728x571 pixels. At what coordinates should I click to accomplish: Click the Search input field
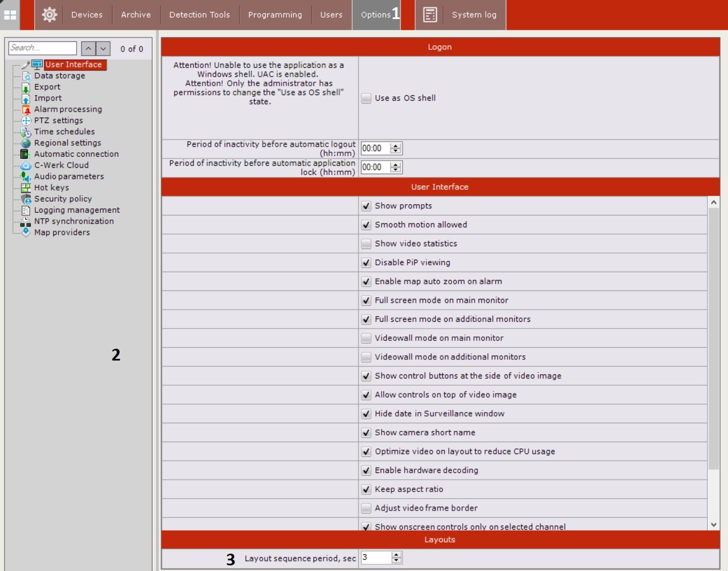[43, 48]
